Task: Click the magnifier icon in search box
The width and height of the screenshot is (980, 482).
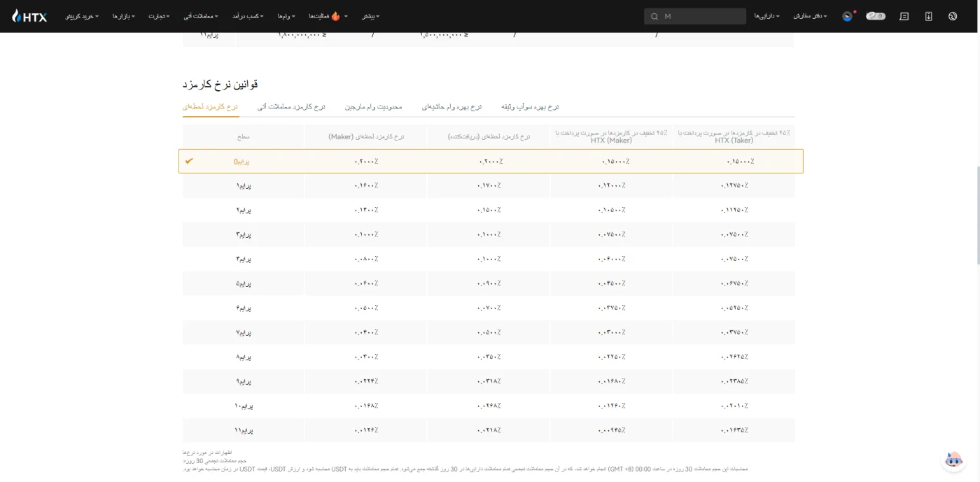Action: 654,16
